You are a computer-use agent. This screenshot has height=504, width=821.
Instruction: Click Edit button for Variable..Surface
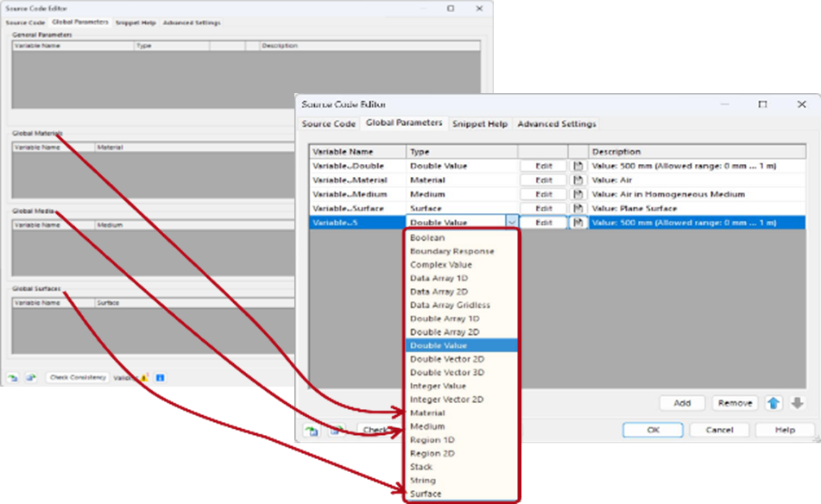pos(544,208)
